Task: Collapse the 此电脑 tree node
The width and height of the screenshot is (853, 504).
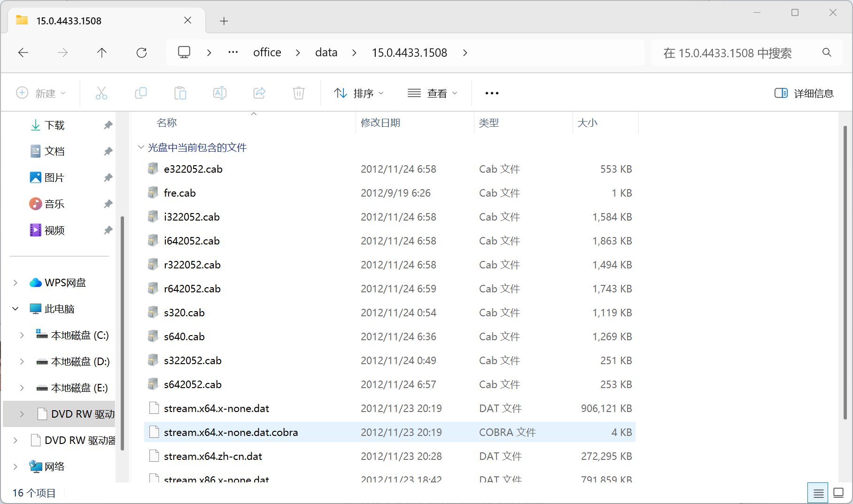Action: tap(16, 309)
